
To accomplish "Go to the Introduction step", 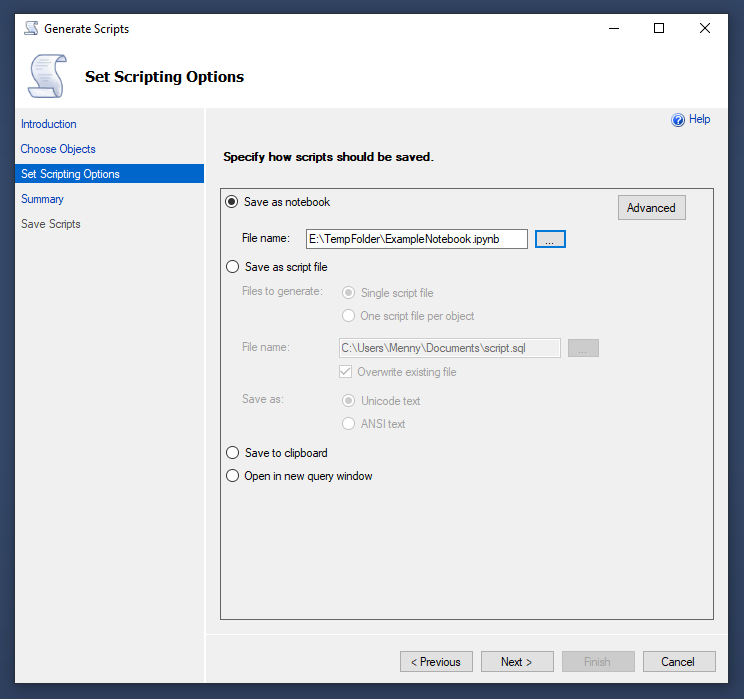I will click(x=49, y=124).
